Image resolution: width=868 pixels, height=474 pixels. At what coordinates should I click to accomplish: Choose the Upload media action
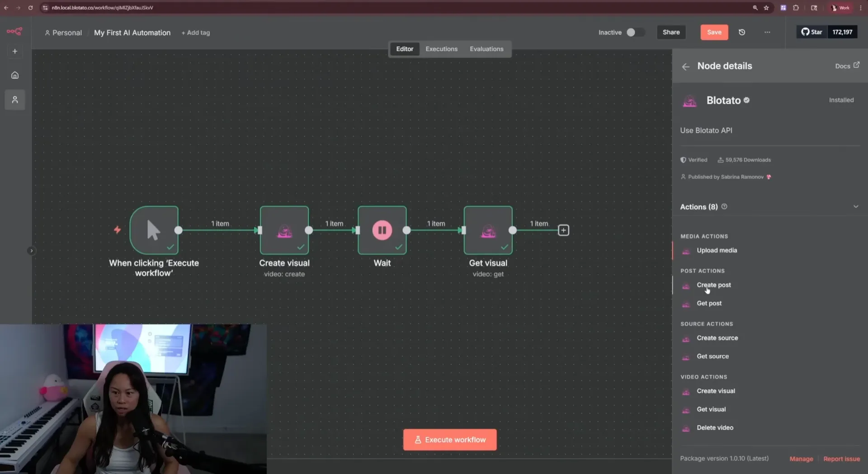(717, 250)
